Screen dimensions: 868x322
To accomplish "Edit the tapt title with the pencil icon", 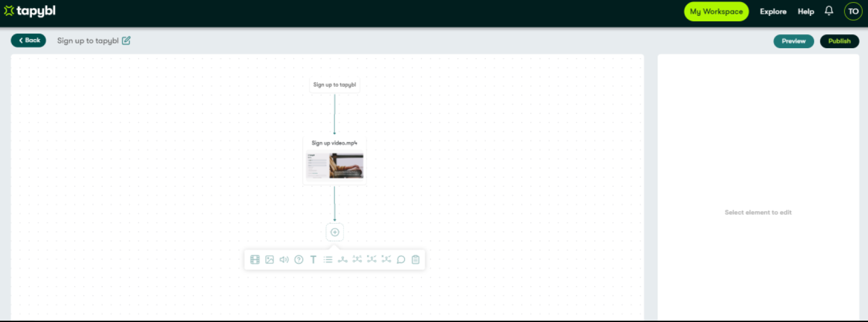I will coord(126,41).
